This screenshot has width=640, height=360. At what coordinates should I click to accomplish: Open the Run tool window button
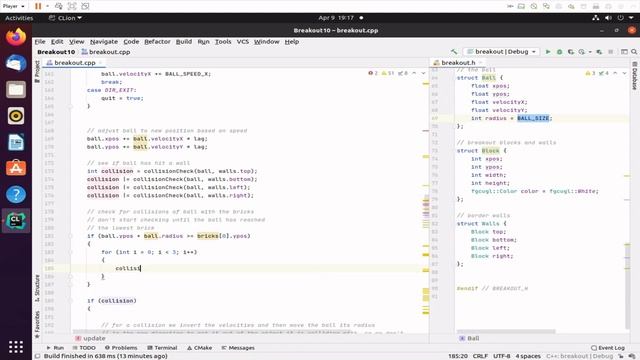point(55,348)
